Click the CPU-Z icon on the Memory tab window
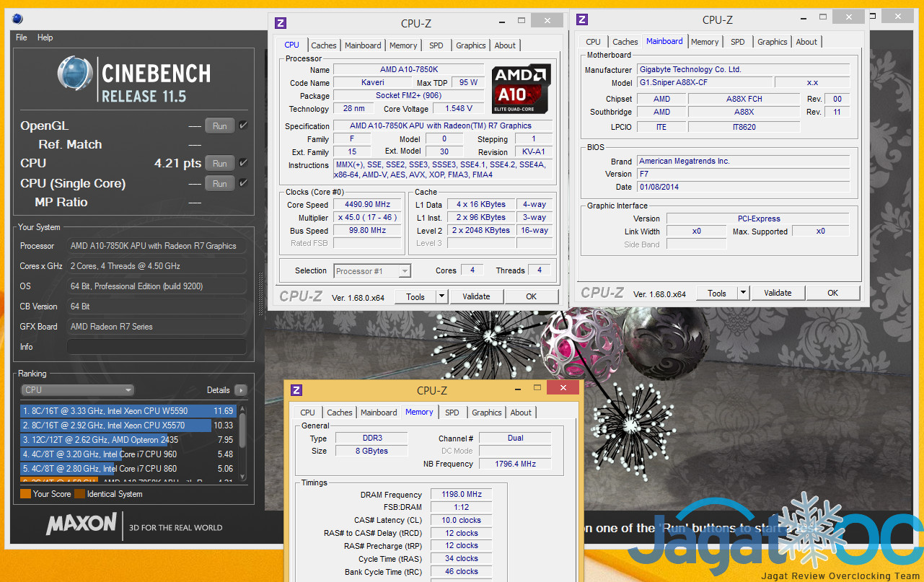 tap(296, 390)
